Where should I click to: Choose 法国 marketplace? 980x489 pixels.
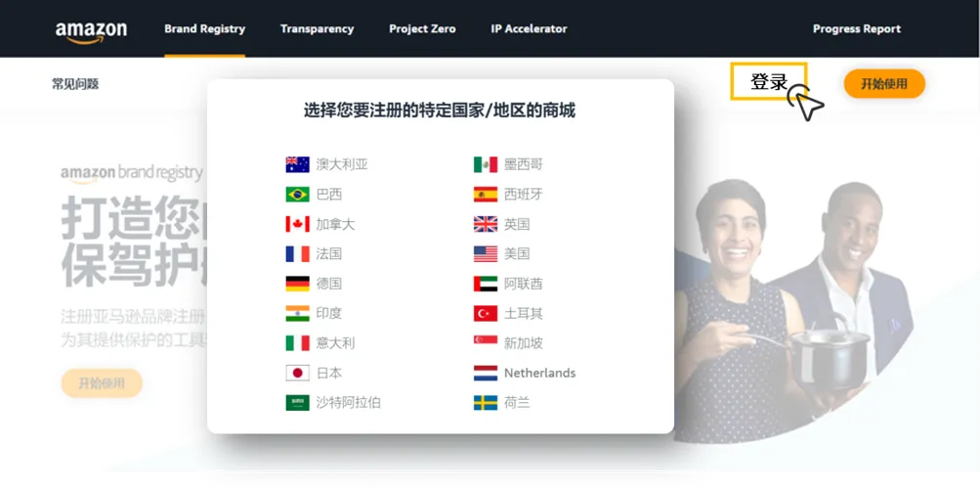click(x=329, y=254)
